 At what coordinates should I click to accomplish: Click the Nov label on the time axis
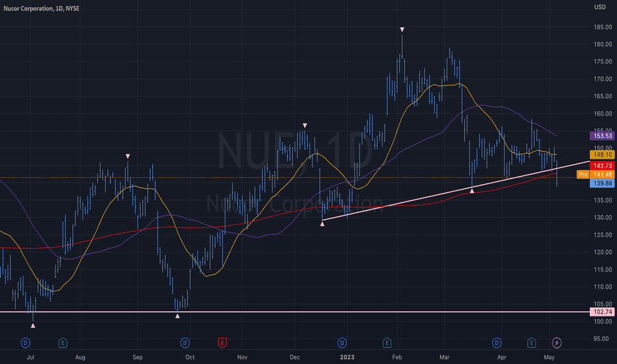pos(242,357)
